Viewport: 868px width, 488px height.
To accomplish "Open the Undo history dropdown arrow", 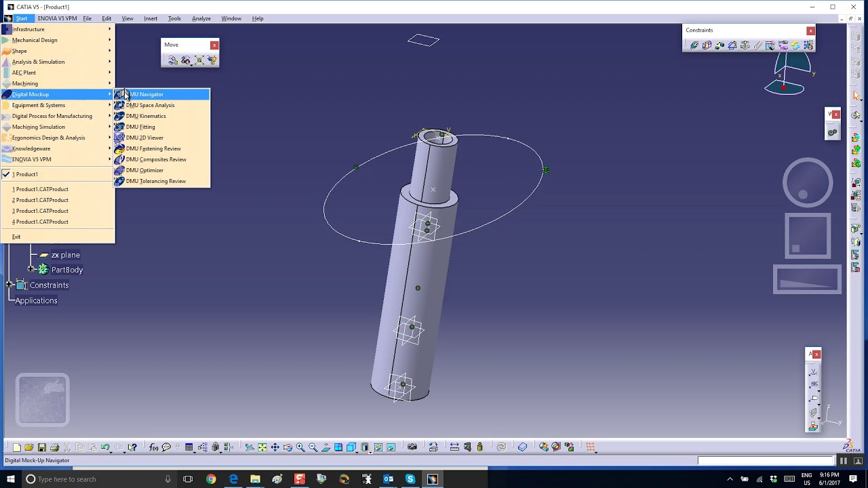I will click(113, 451).
